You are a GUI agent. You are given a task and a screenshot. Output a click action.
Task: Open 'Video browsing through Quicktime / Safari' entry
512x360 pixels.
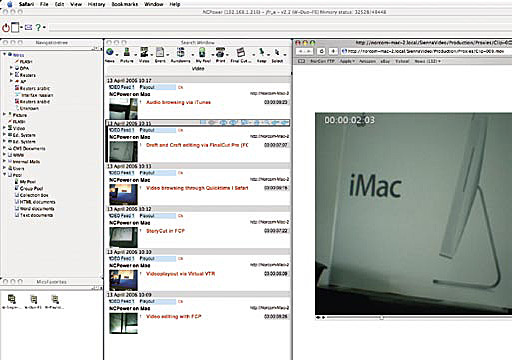coord(197,188)
